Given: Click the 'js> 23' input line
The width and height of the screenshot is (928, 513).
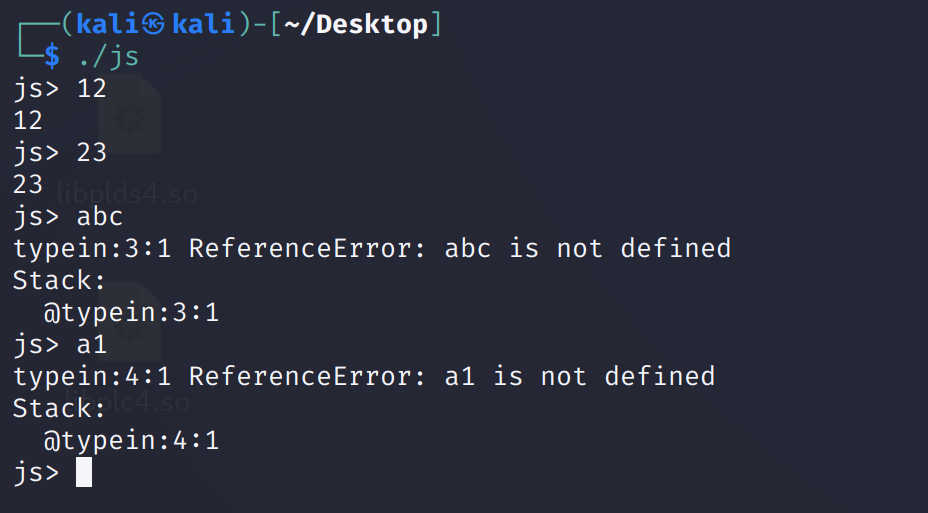Looking at the screenshot, I should [60, 152].
